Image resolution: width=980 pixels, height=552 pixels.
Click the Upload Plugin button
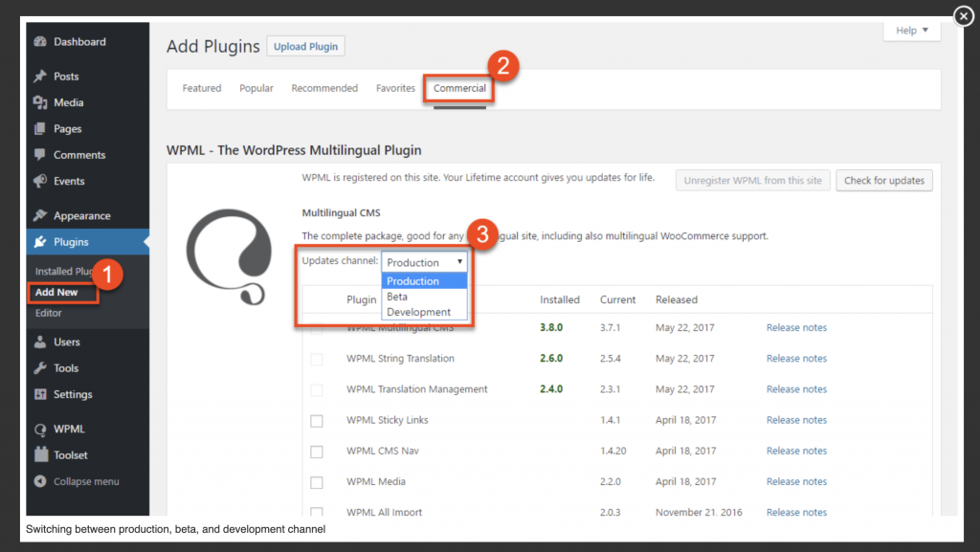coord(305,46)
